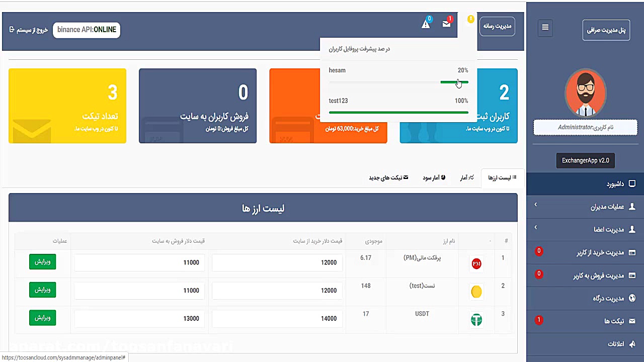644x362 pixels.
Task: Click the Administrator avatar picture
Action: pyautogui.click(x=585, y=93)
